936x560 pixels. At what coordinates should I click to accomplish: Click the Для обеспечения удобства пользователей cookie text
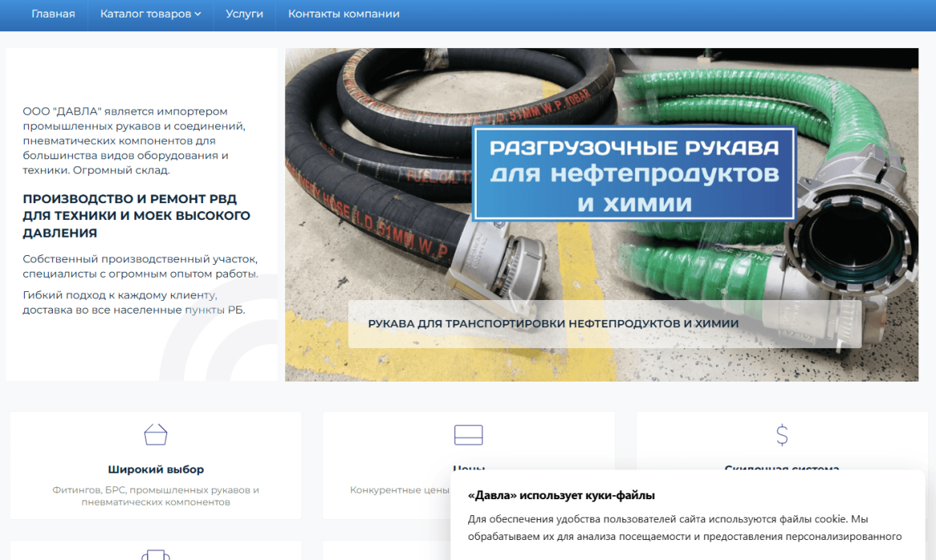685,528
